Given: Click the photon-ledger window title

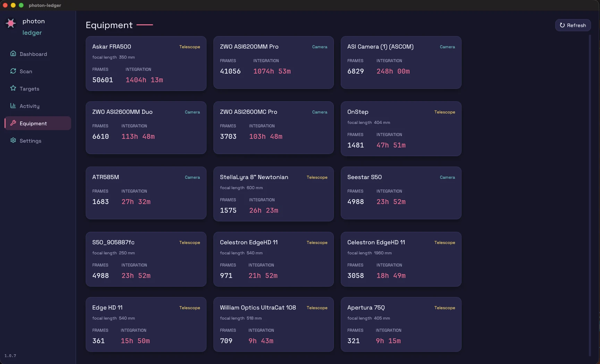Looking at the screenshot, I should point(45,5).
